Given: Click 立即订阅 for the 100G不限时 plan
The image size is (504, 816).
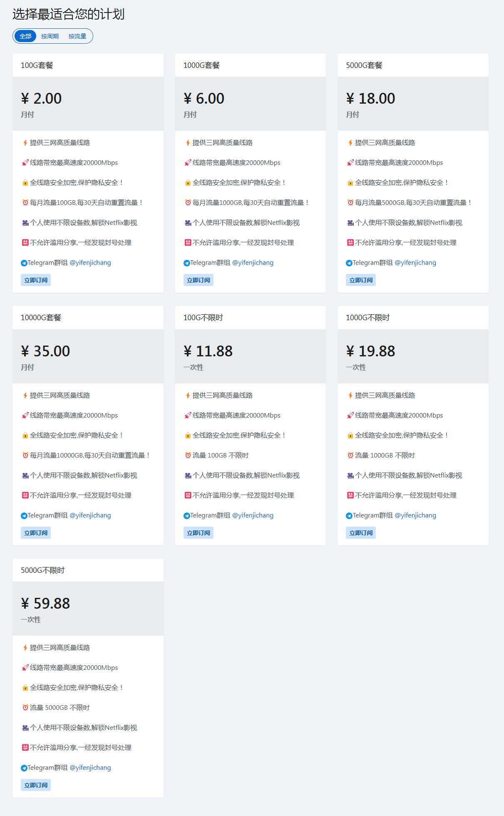Looking at the screenshot, I should click(198, 533).
